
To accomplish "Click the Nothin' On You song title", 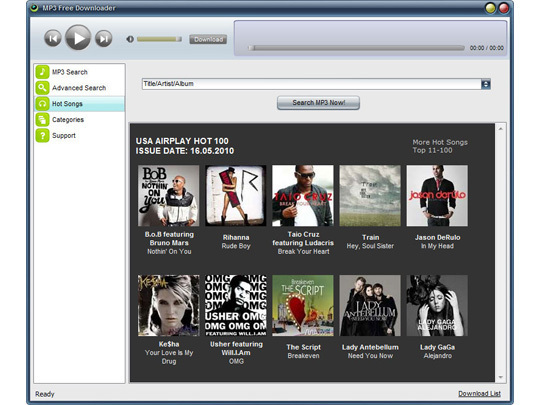I will point(169,251).
